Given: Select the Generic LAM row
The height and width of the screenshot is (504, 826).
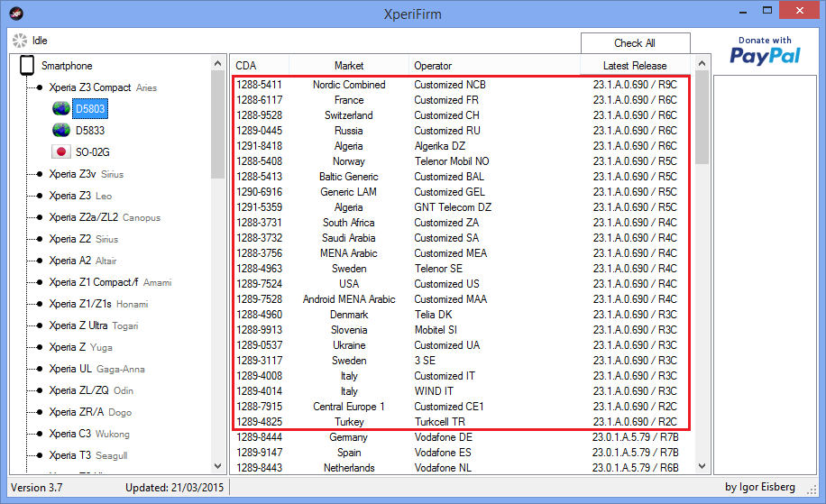Looking at the screenshot, I should [x=461, y=192].
